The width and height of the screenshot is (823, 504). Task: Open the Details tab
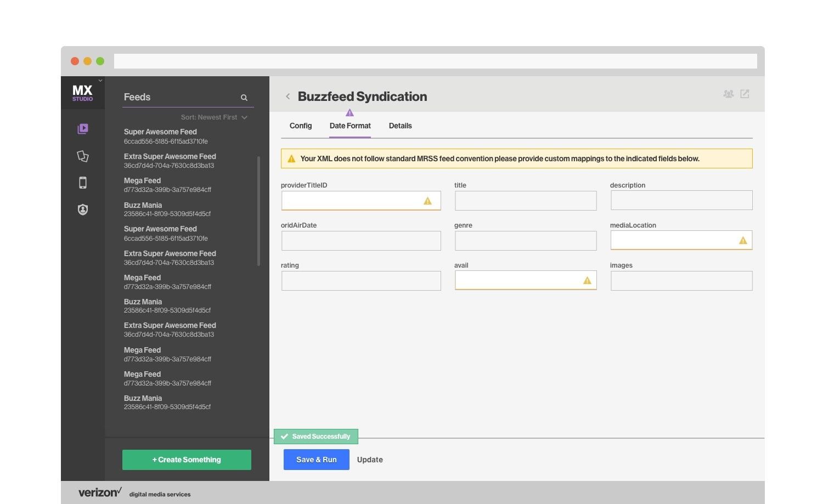click(401, 126)
